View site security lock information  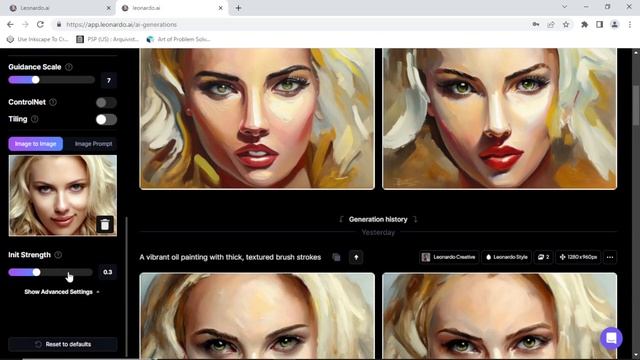[59, 24]
